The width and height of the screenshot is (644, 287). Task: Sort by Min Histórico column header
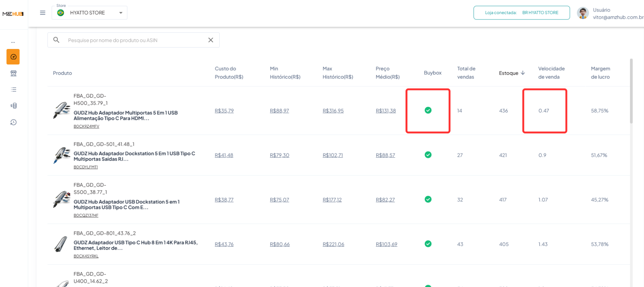[285, 73]
